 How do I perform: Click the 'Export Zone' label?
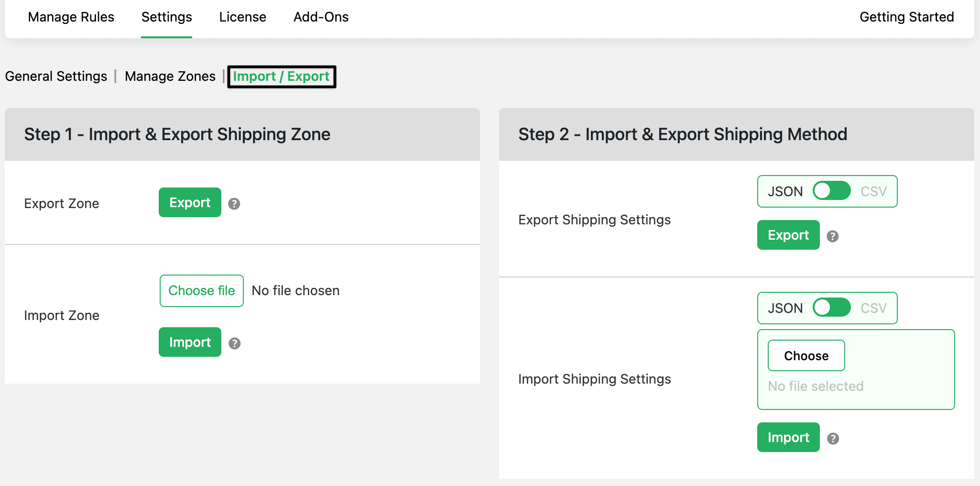tap(62, 204)
